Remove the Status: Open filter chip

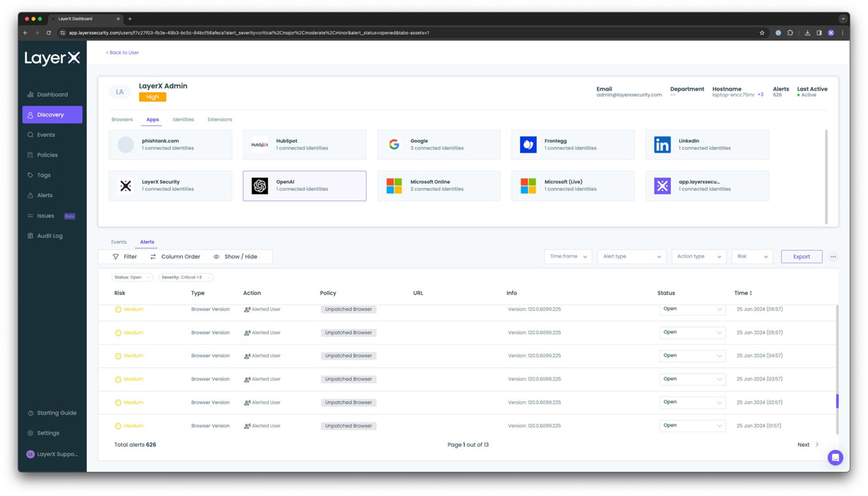tap(148, 278)
